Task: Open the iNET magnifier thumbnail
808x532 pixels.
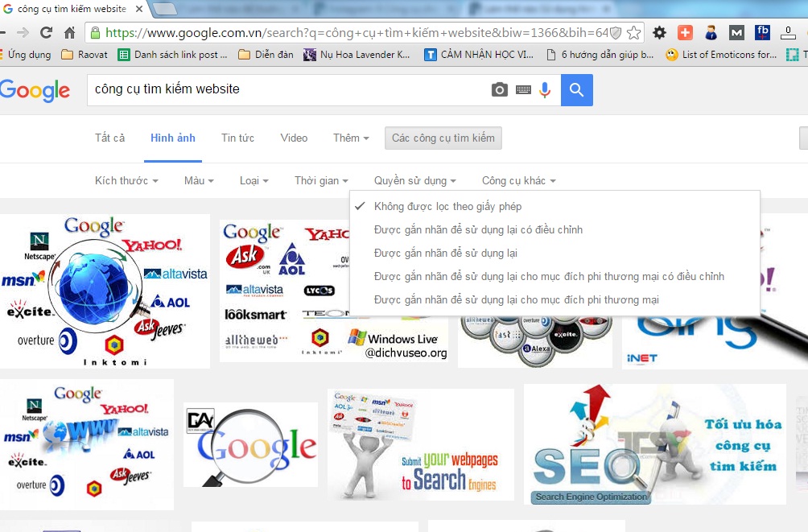Action: [x=715, y=343]
